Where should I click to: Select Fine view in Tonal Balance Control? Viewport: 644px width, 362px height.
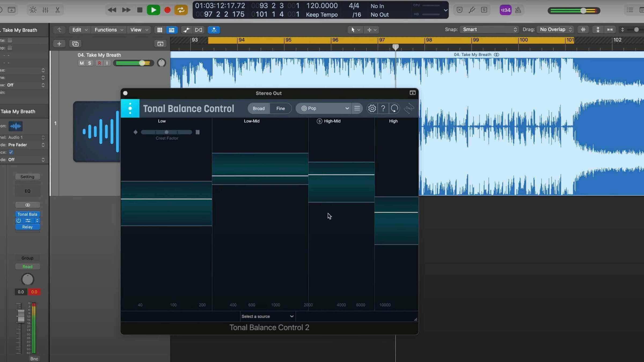280,108
